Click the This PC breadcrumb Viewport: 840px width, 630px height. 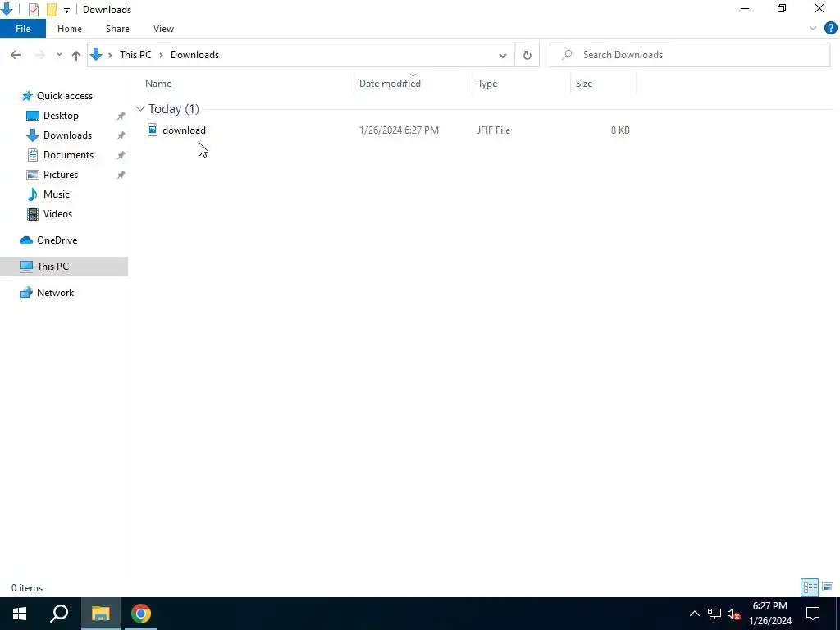click(135, 55)
